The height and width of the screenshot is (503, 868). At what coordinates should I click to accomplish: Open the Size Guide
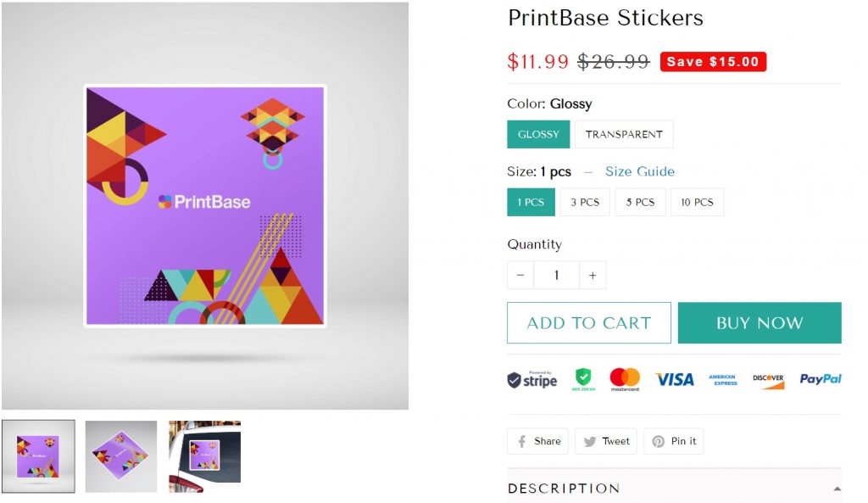(x=640, y=171)
